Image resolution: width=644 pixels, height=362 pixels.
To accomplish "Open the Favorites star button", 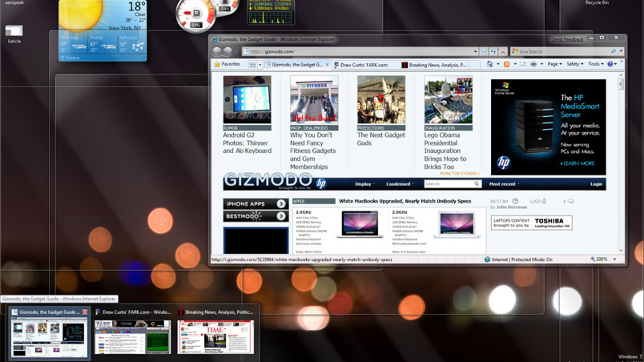I will (227, 64).
